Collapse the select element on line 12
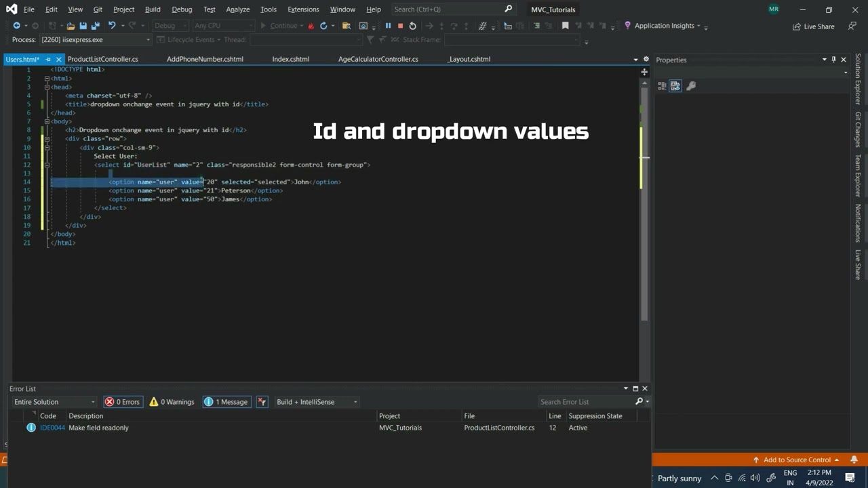This screenshot has width=868, height=488. coord(47,165)
